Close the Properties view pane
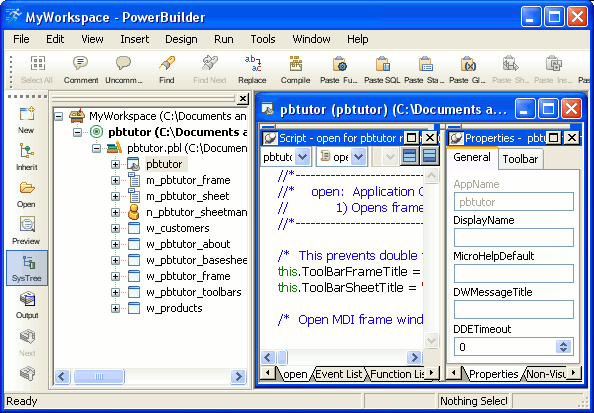The width and height of the screenshot is (594, 413). [x=572, y=138]
